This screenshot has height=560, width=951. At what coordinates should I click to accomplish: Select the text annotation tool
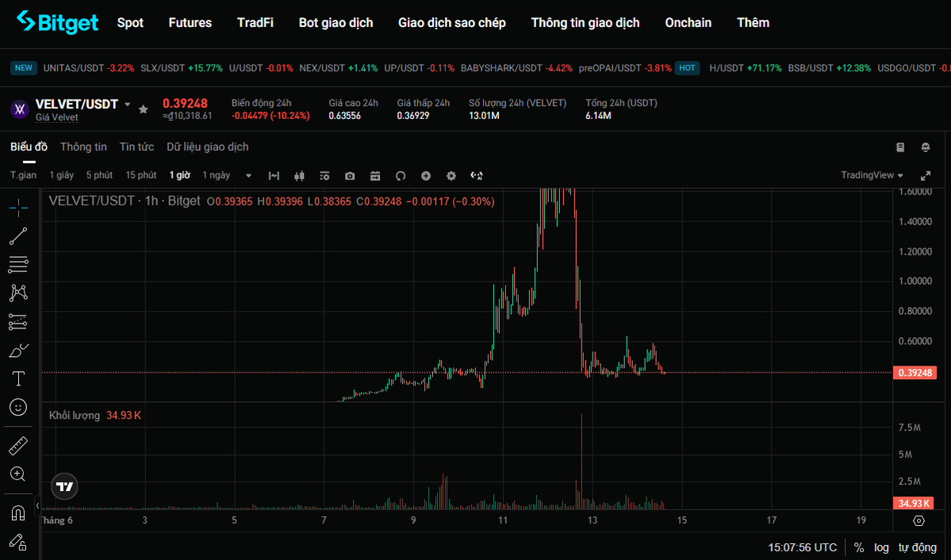pos(18,378)
